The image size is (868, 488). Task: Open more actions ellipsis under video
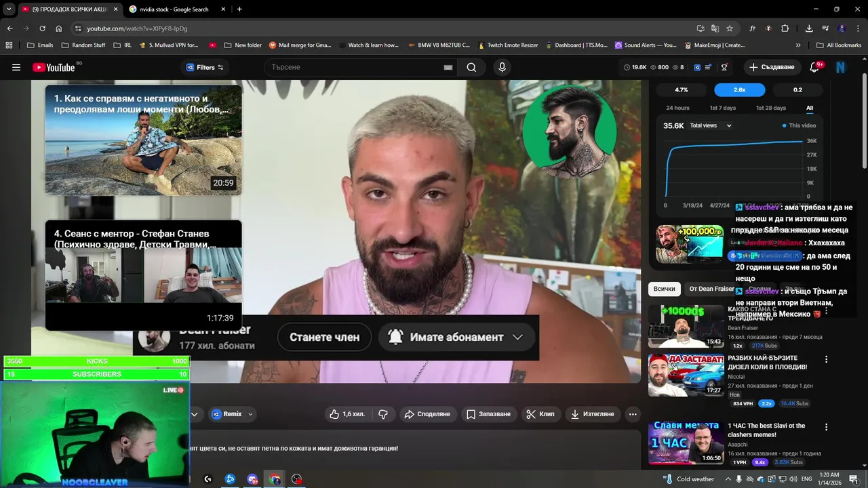(633, 414)
